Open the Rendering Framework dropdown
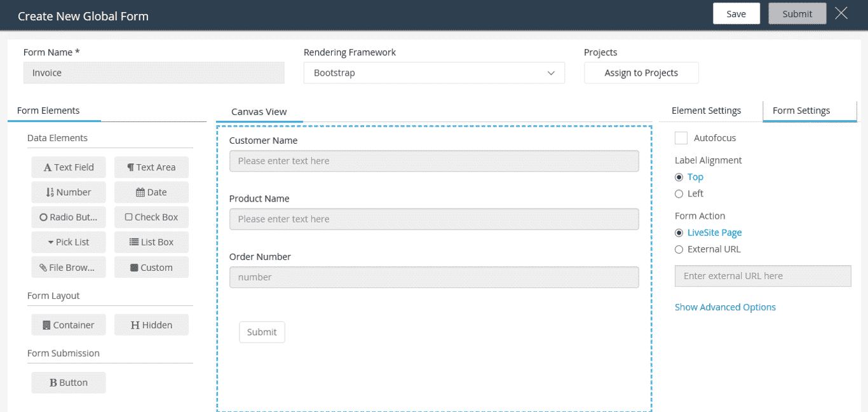The width and height of the screenshot is (868, 412). coord(434,72)
